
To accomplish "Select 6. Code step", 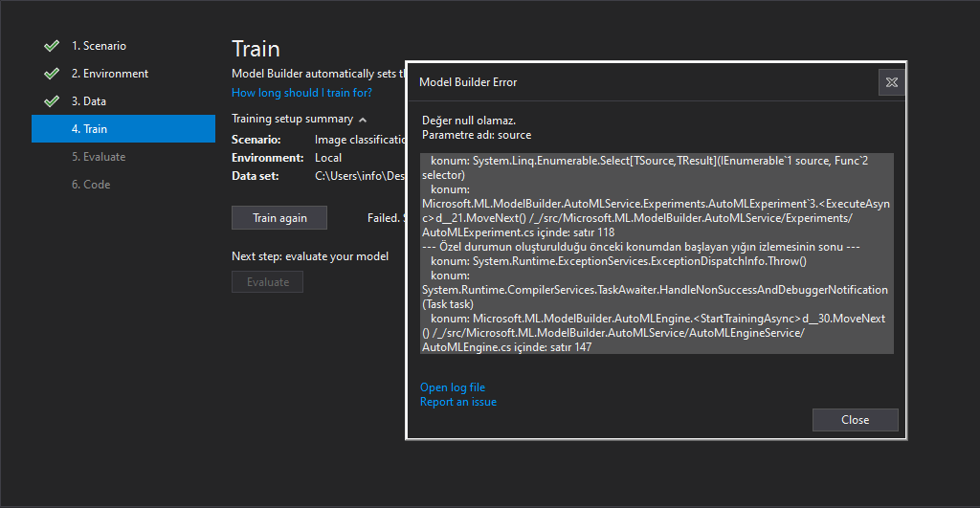I will coord(91,185).
